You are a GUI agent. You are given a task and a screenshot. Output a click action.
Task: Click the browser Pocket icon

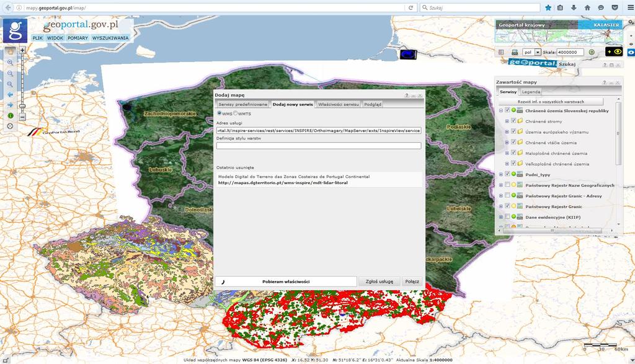(615, 7)
